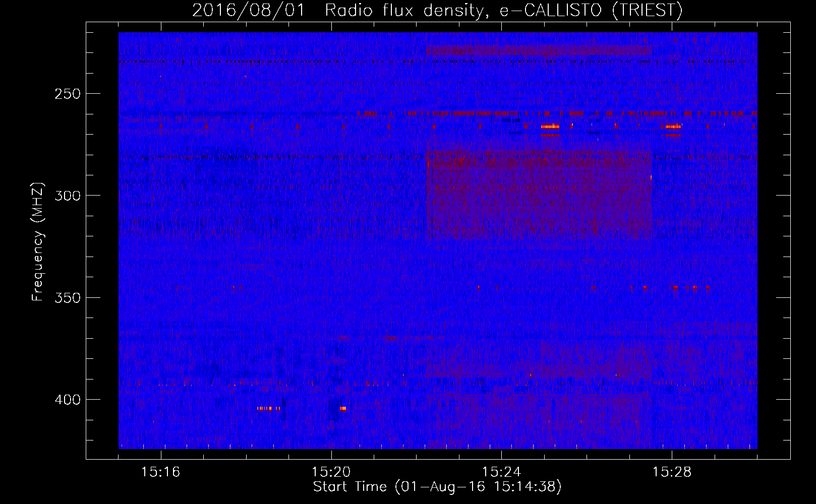The image size is (816, 504).
Task: Click the plot title "2016/08/01 Radio flux density, e-CALLISTO (TRIEST)"
Action: click(x=437, y=10)
